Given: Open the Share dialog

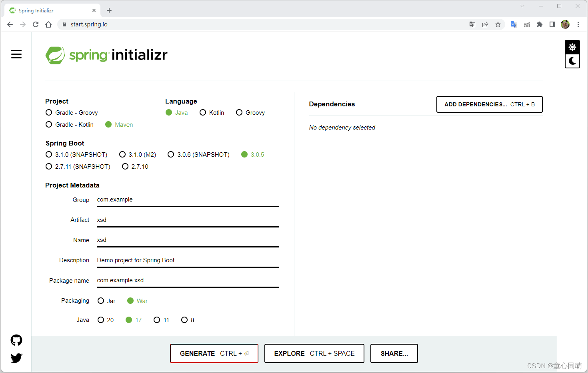Looking at the screenshot, I should (x=394, y=353).
